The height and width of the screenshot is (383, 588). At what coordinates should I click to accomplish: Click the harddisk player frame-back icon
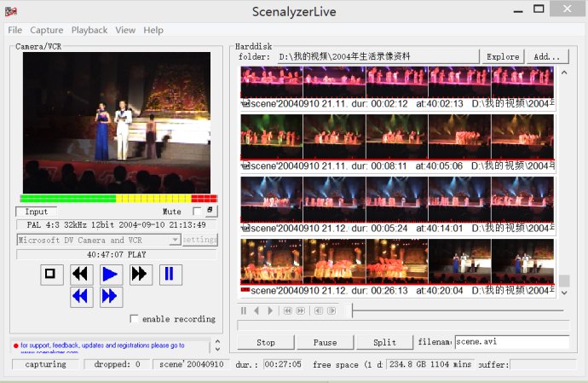[319, 310]
